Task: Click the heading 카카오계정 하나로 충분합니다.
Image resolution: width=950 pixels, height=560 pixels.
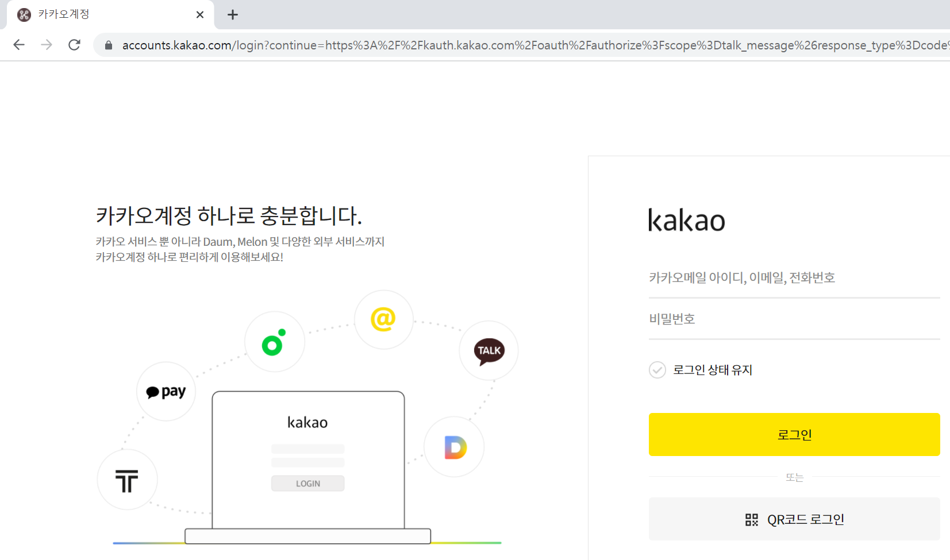Action: pos(229,216)
